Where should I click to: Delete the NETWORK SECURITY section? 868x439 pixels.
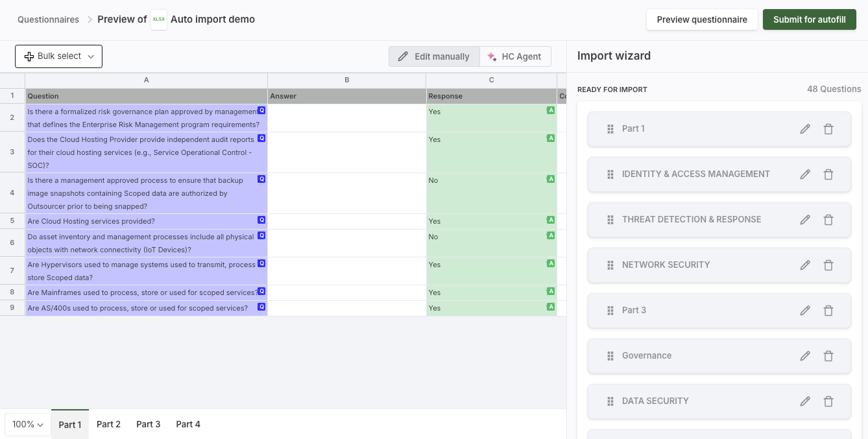point(828,265)
